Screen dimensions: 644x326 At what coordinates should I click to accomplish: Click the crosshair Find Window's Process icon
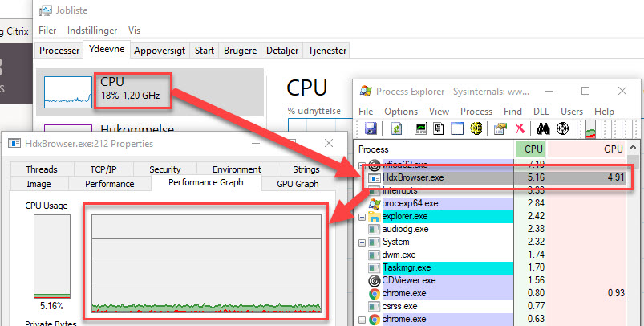point(562,128)
